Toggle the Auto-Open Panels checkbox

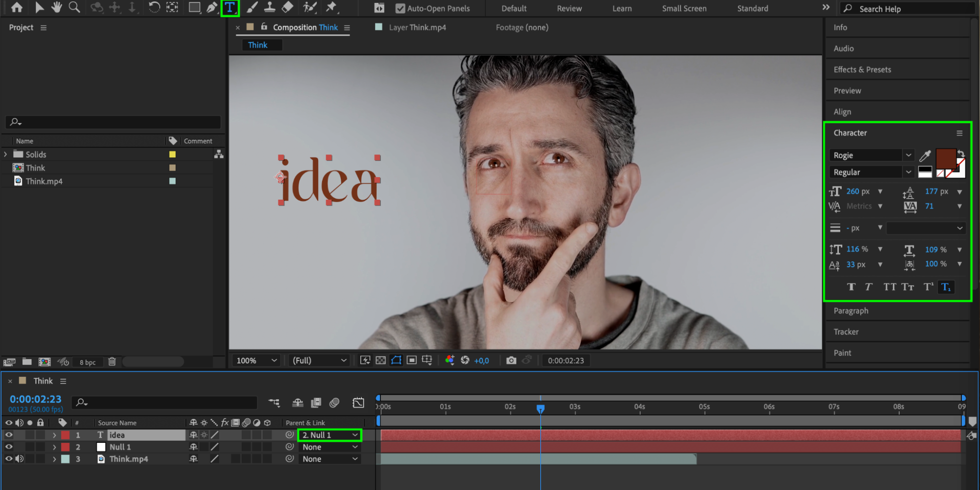pos(400,8)
